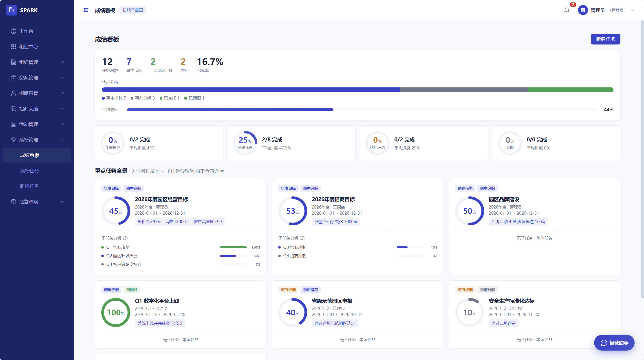The height and width of the screenshot is (360, 644).
Task: Click the sidebar collapse hamburger icon
Action: (x=86, y=10)
